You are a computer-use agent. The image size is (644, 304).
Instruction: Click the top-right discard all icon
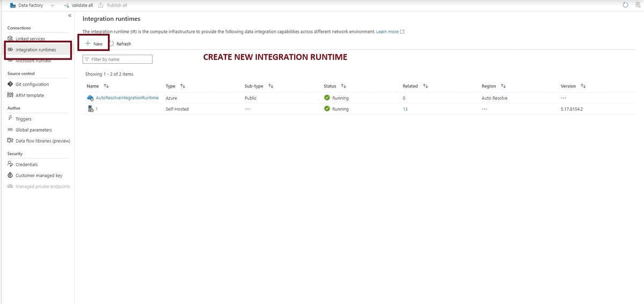coord(638,5)
